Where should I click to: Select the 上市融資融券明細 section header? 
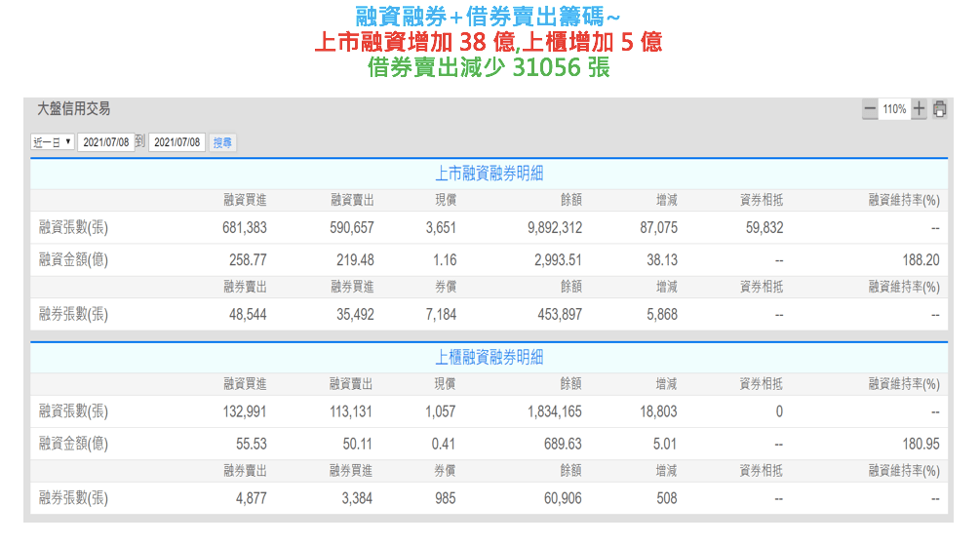coord(489,174)
